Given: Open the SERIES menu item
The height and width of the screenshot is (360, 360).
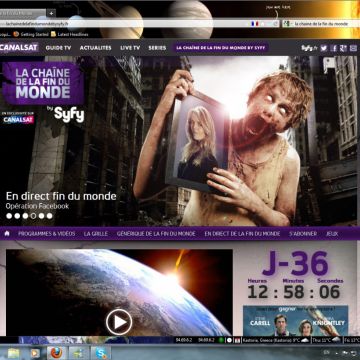Looking at the screenshot, I should (157, 48).
